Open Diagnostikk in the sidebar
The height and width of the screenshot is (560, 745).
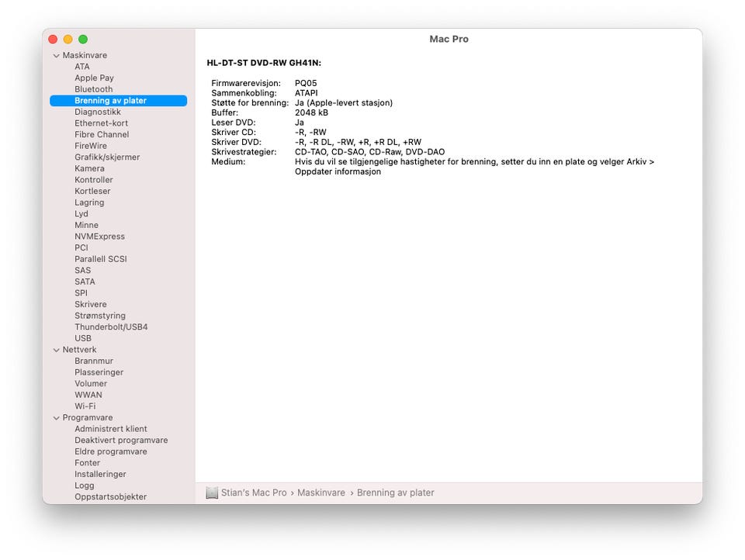(98, 112)
